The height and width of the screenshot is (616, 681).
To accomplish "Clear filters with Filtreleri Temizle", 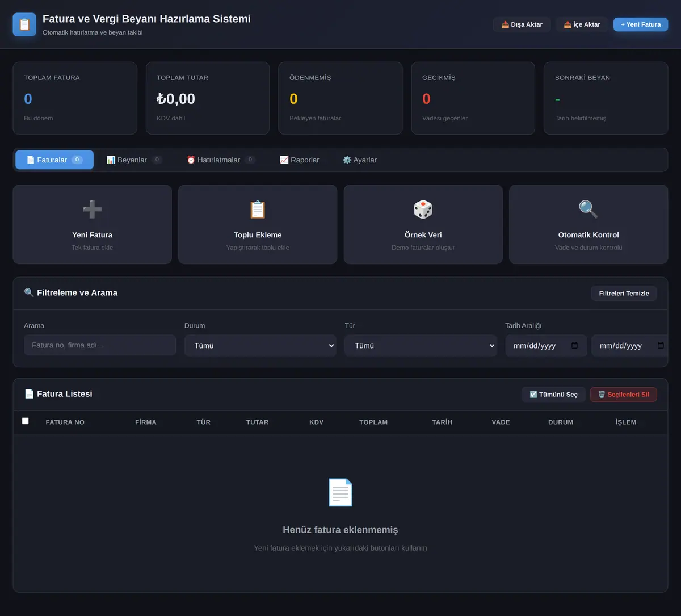I will tap(624, 293).
